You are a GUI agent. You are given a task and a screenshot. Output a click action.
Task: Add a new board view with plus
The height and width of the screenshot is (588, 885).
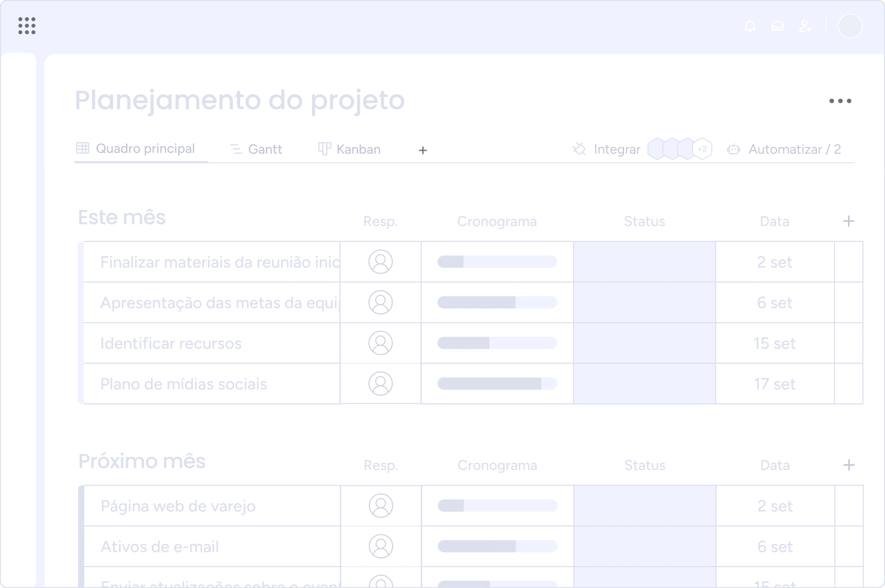[423, 150]
